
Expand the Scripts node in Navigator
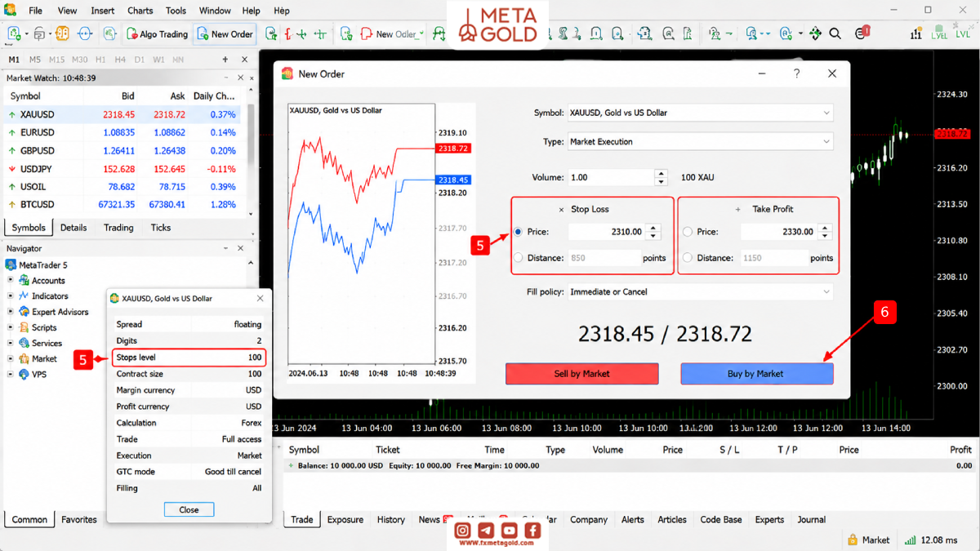[x=11, y=327]
